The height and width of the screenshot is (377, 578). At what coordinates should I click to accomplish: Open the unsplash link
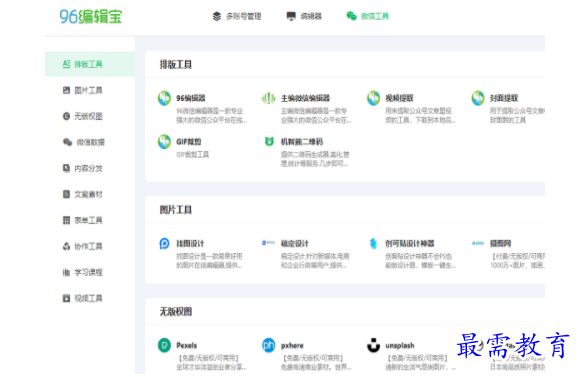click(x=400, y=346)
